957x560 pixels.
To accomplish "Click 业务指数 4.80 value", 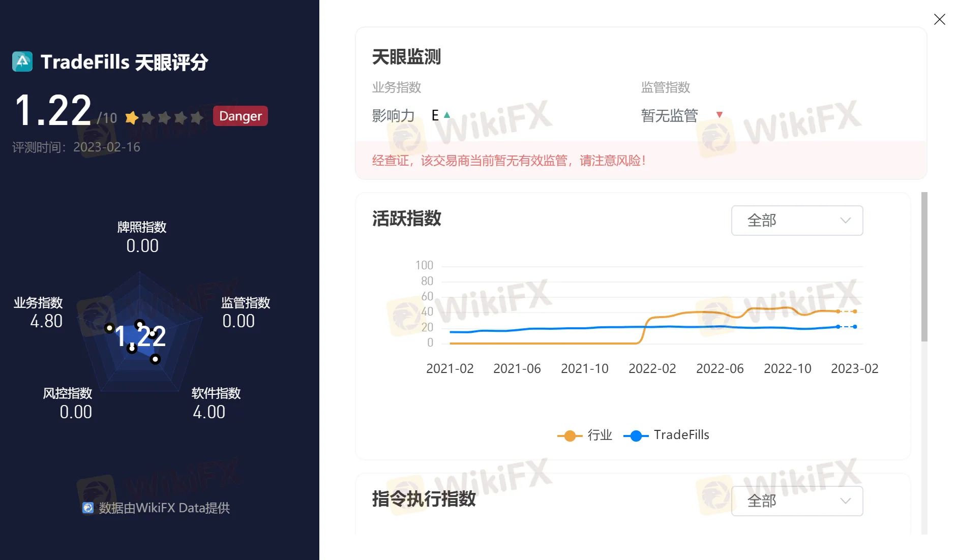I will [46, 321].
